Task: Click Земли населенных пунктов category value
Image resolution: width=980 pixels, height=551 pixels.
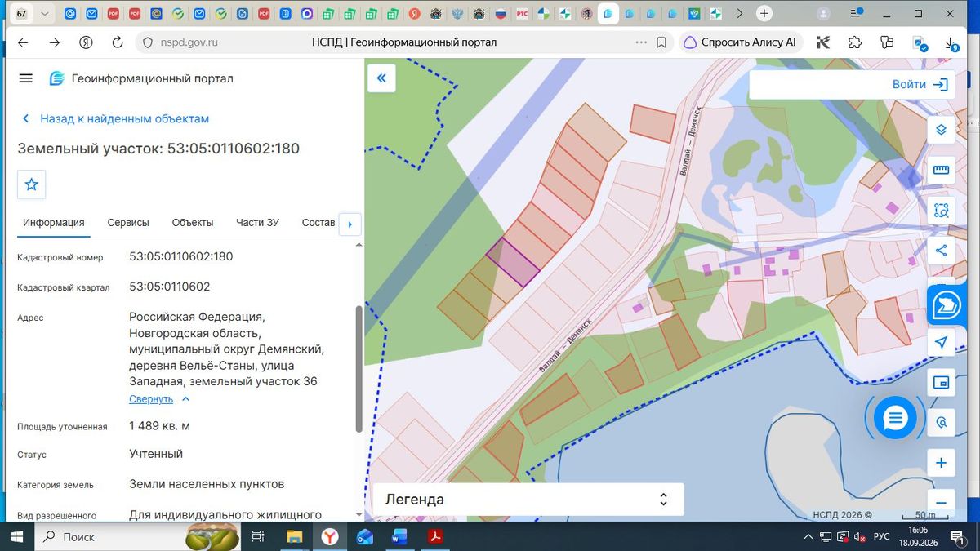Action: pos(207,484)
